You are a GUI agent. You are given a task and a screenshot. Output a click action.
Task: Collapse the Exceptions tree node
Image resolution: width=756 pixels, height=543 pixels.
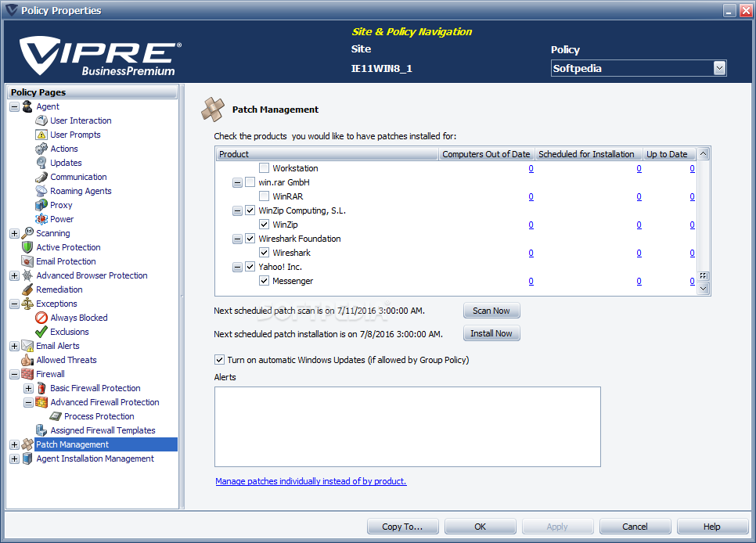pos(14,304)
